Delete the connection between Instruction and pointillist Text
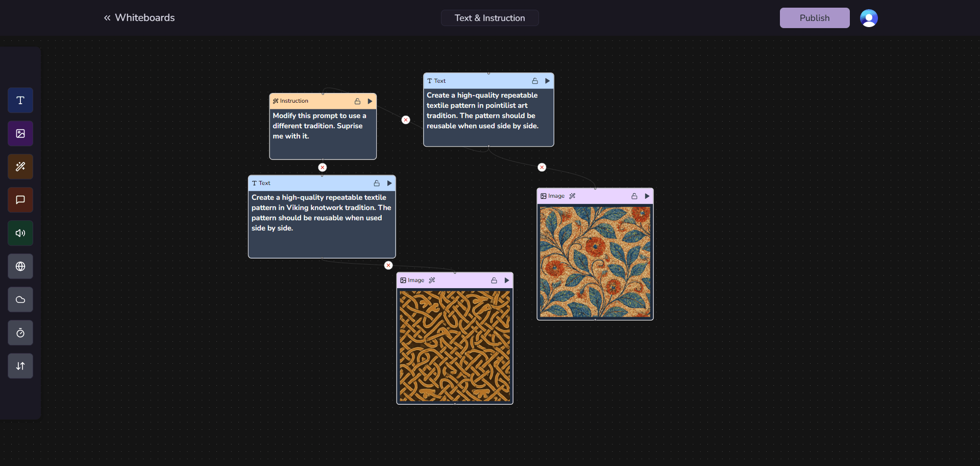The width and height of the screenshot is (980, 466). point(406,120)
